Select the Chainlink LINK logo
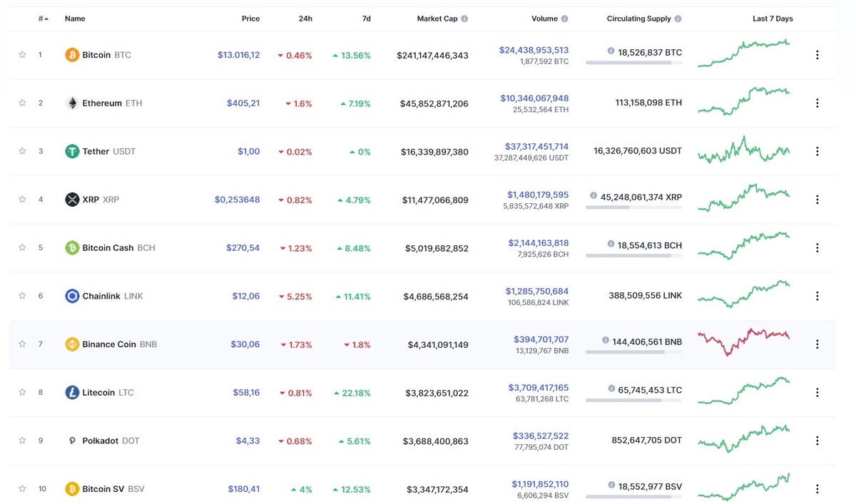 pos(71,296)
